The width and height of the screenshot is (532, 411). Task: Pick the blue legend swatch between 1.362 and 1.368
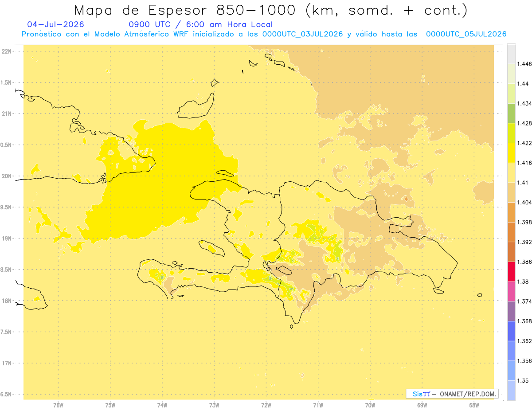point(511,331)
